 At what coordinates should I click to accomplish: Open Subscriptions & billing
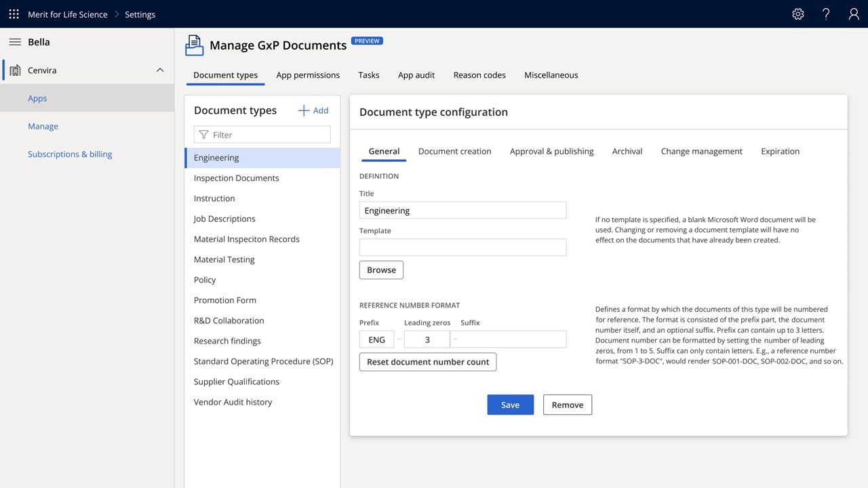70,154
